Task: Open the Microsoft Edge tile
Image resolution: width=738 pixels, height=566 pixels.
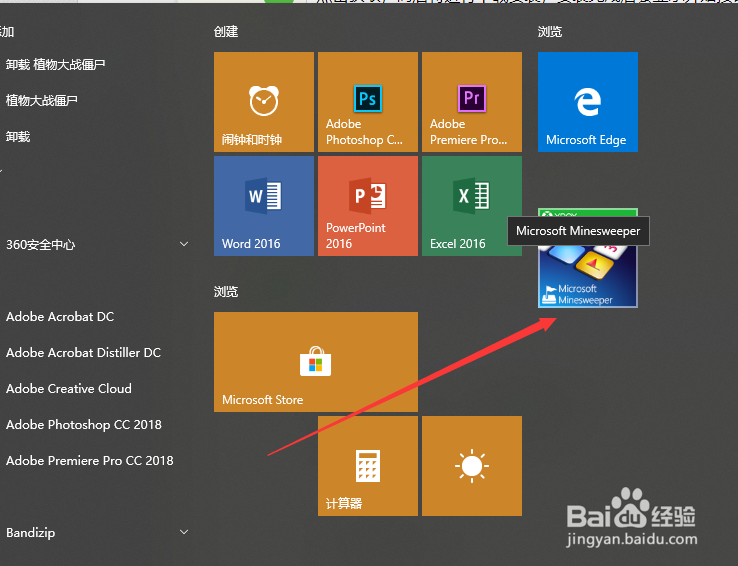Action: pos(588,102)
